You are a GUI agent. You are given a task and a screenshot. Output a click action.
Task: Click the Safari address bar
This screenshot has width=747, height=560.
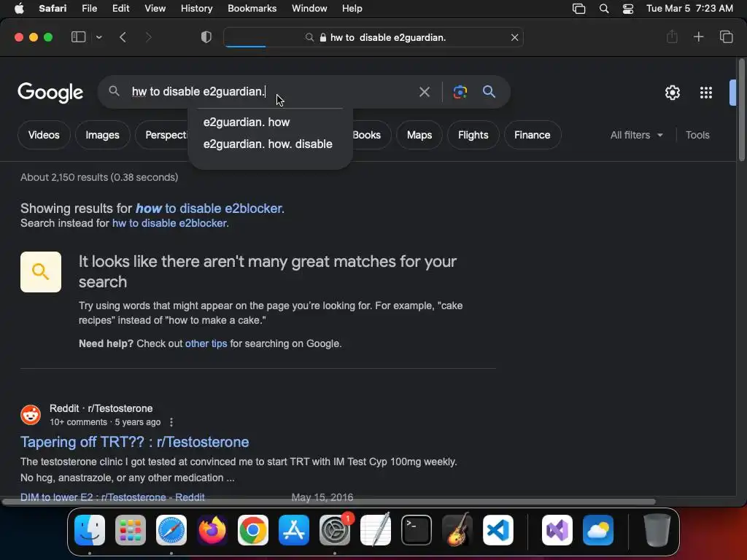coord(373,38)
